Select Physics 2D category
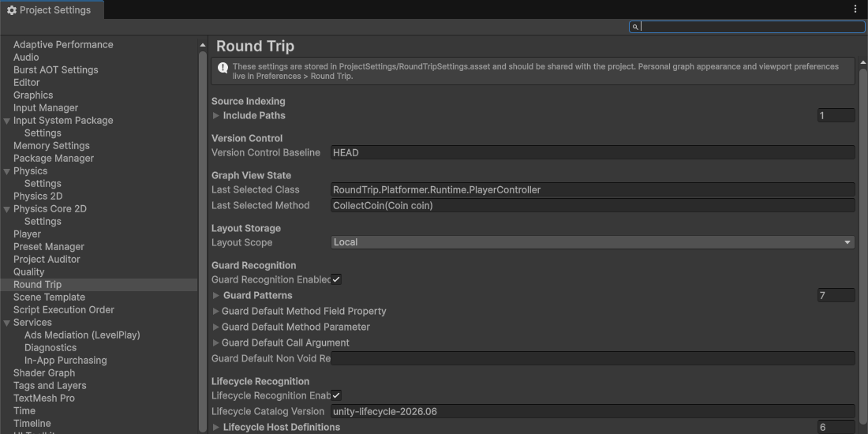The height and width of the screenshot is (434, 868). point(38,196)
